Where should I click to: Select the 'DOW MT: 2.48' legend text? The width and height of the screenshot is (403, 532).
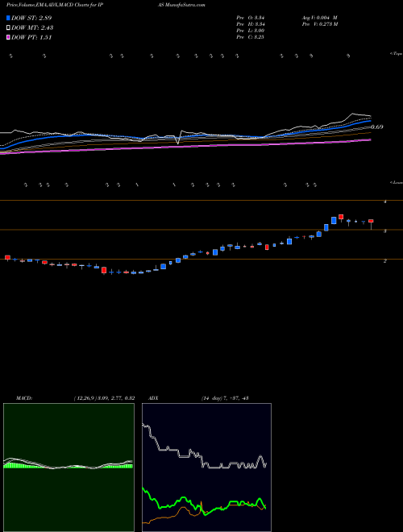[x=32, y=28]
